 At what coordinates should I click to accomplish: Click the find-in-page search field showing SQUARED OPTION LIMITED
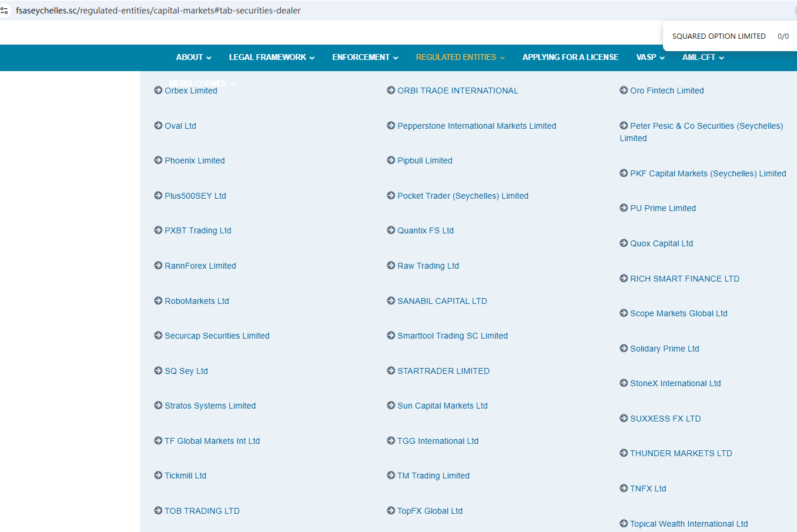coord(719,36)
